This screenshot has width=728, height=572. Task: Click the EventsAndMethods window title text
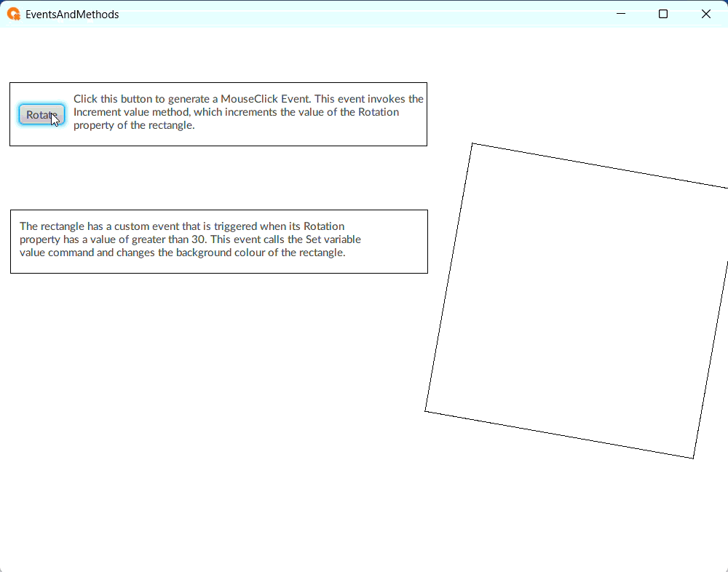72,15
